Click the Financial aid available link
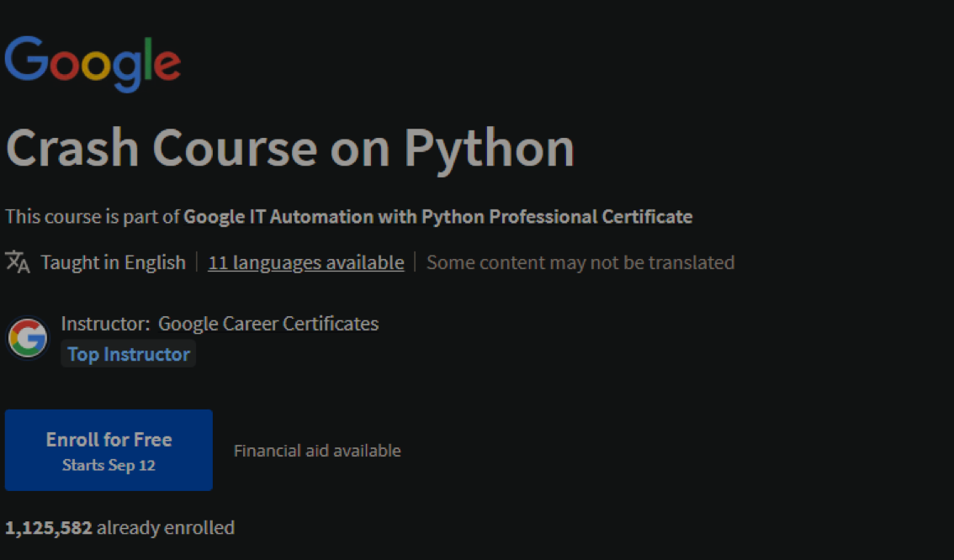 point(317,451)
